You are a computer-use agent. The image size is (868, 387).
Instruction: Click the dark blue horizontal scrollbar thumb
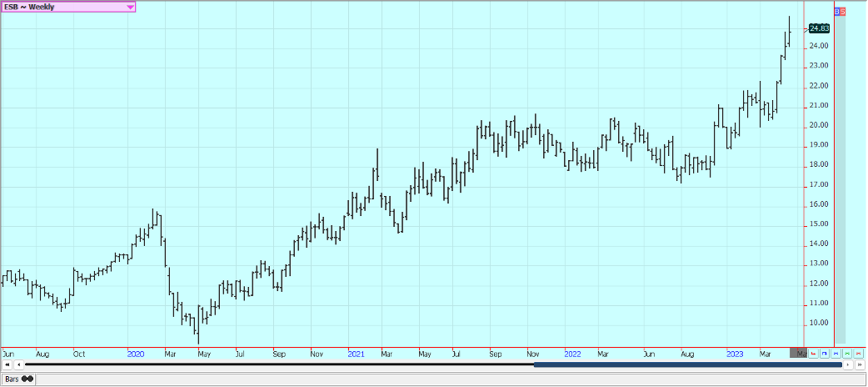687,364
